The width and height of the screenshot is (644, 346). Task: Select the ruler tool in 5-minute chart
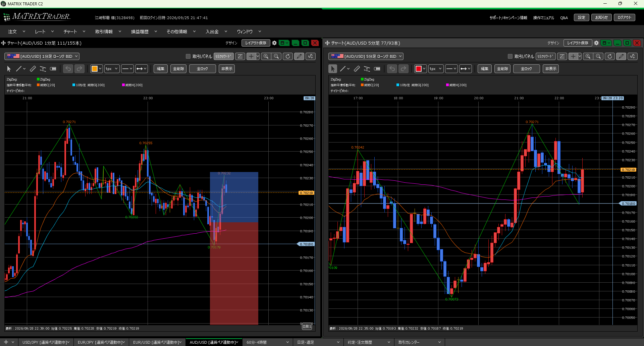(x=357, y=69)
